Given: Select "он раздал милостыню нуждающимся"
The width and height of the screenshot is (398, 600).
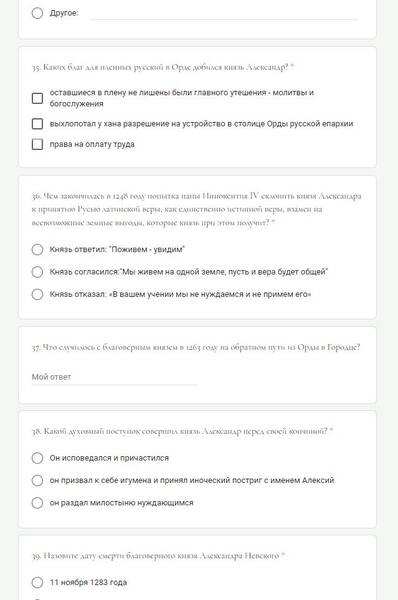Looking at the screenshot, I should [x=37, y=503].
